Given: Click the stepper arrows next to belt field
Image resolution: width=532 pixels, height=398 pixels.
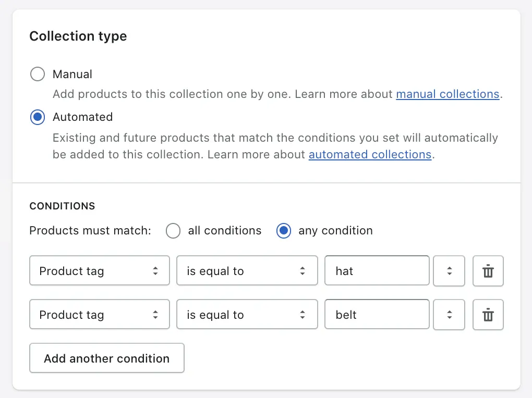Looking at the screenshot, I should click(x=449, y=315).
